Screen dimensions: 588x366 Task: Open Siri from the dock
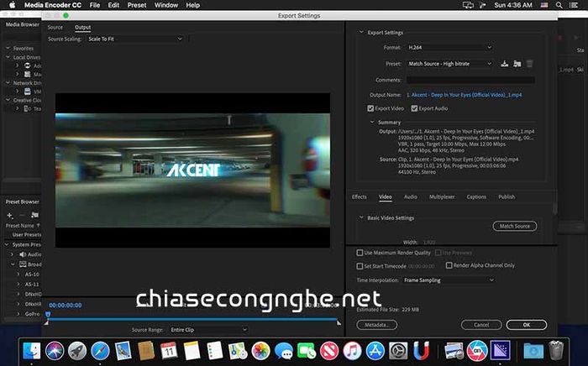[55, 351]
